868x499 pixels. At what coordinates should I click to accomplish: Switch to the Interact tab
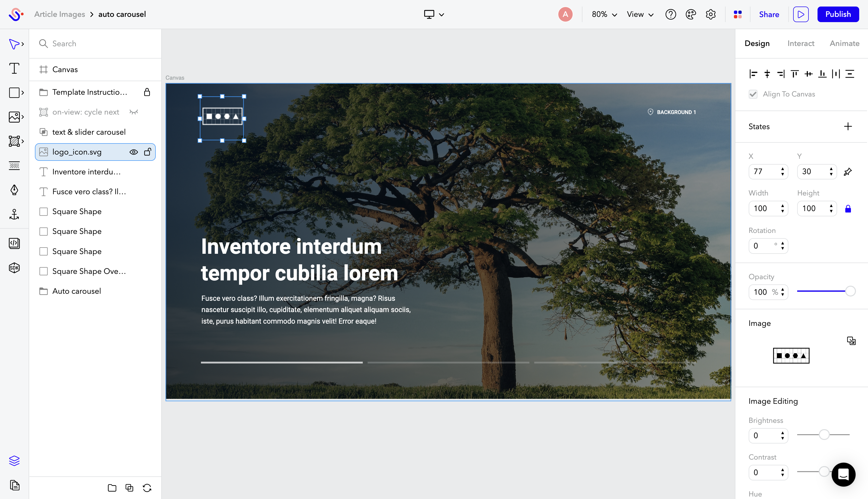[801, 43]
